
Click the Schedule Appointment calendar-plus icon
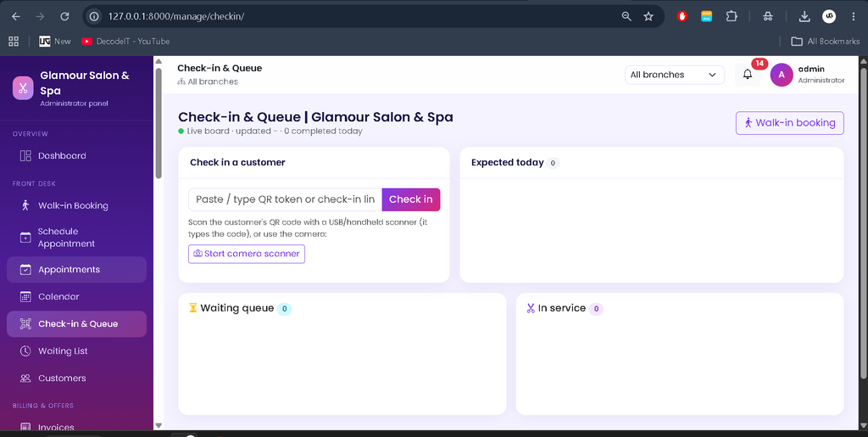(x=25, y=238)
